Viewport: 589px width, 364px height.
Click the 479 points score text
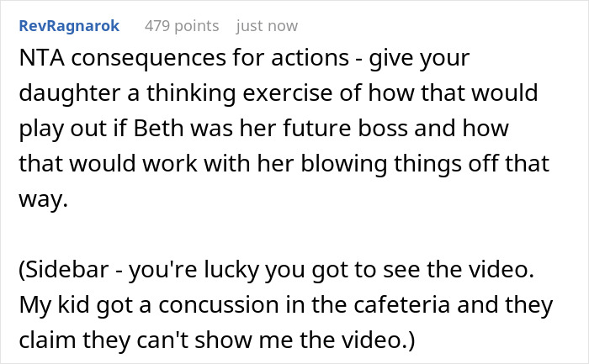click(182, 26)
